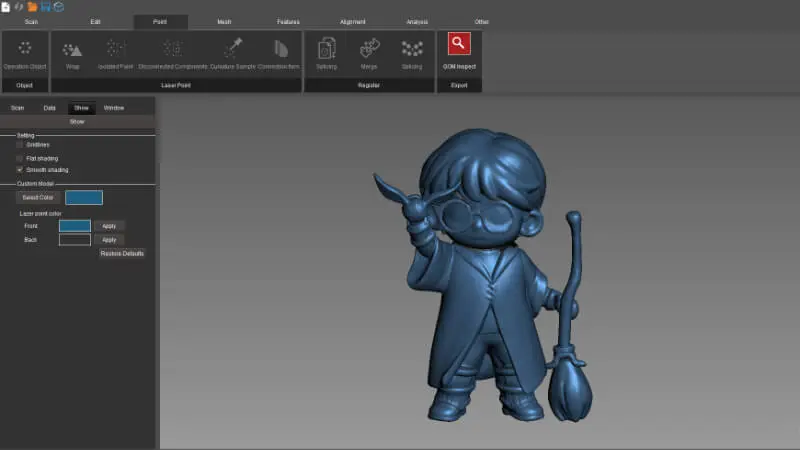Click the undo/redo arrows icon in title bar
The image size is (800, 450).
pos(19,7)
